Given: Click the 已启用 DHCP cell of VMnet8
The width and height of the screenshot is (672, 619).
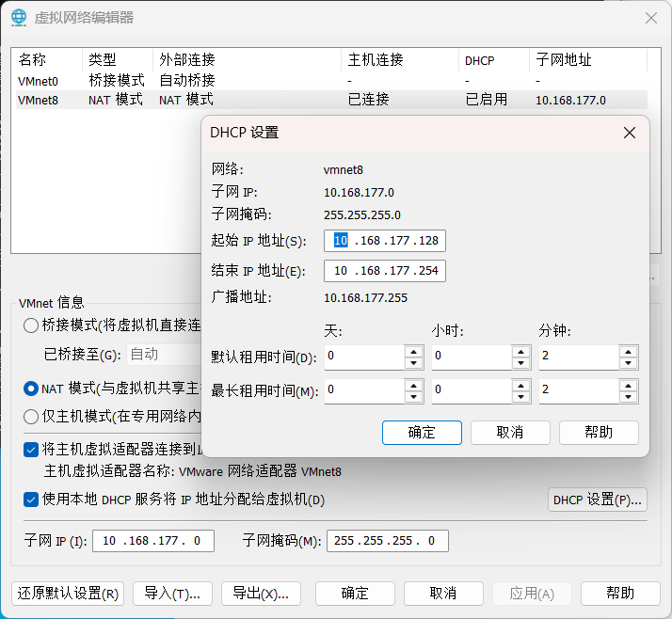Looking at the screenshot, I should (486, 100).
